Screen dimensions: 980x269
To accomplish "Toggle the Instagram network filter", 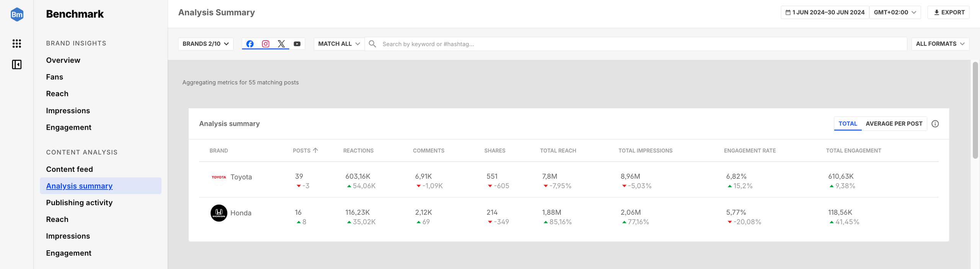I will pos(265,44).
